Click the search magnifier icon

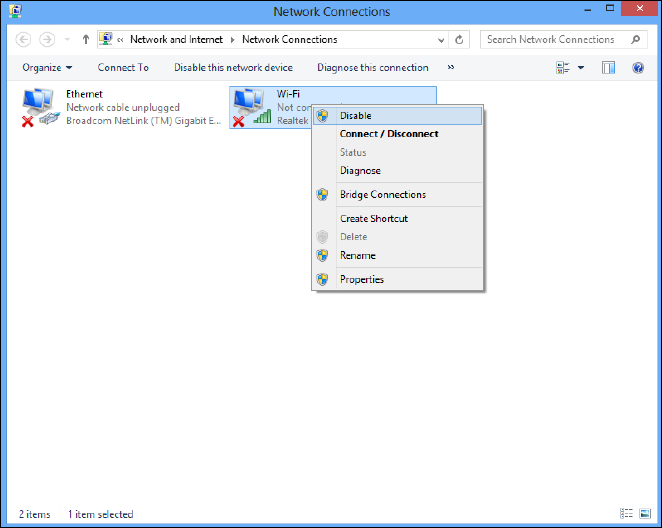point(635,40)
